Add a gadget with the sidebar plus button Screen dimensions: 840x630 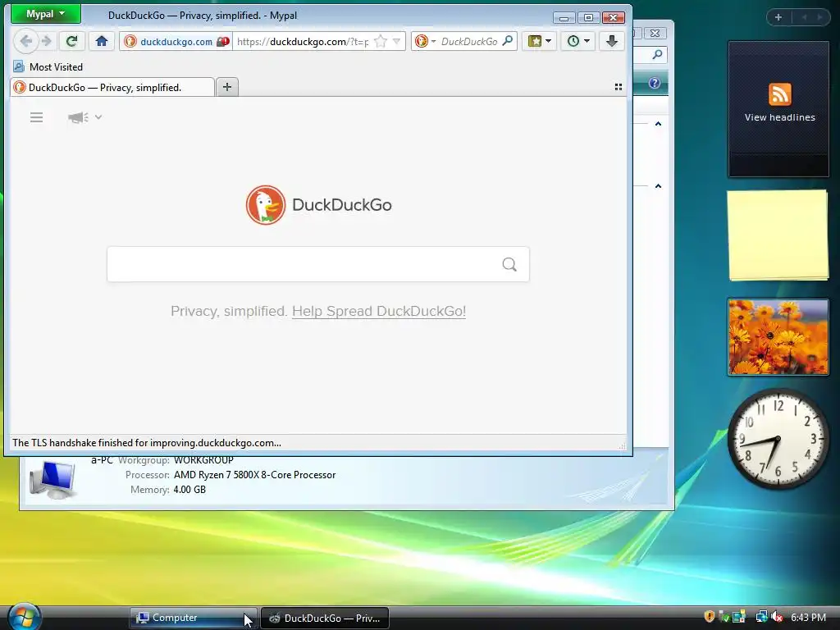(778, 17)
